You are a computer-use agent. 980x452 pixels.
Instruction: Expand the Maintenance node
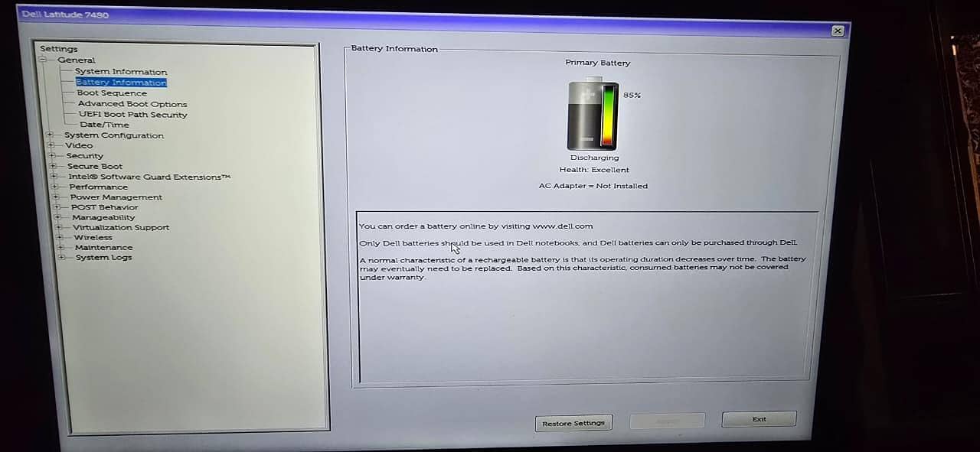point(61,247)
